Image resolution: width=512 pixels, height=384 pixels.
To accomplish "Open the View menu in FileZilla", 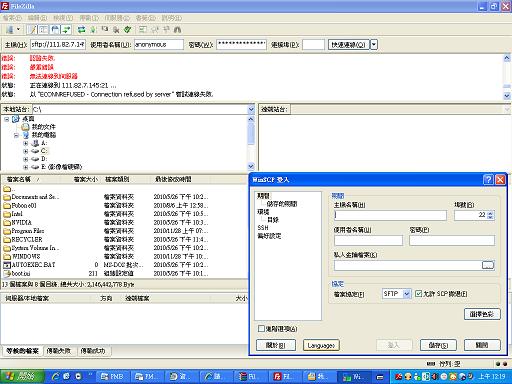I will point(63,18).
